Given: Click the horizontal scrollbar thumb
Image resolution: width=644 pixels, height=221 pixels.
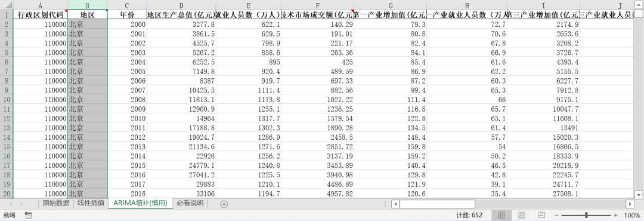Looking at the screenshot, I should 437,204.
